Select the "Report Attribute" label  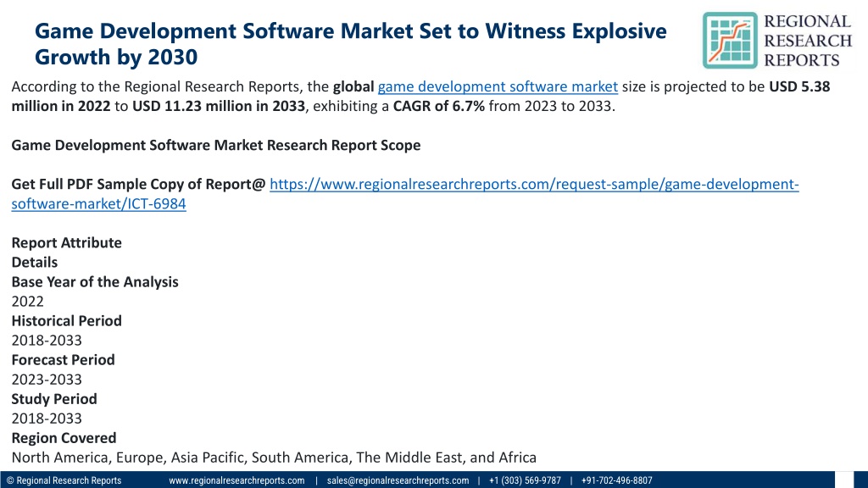pos(66,243)
